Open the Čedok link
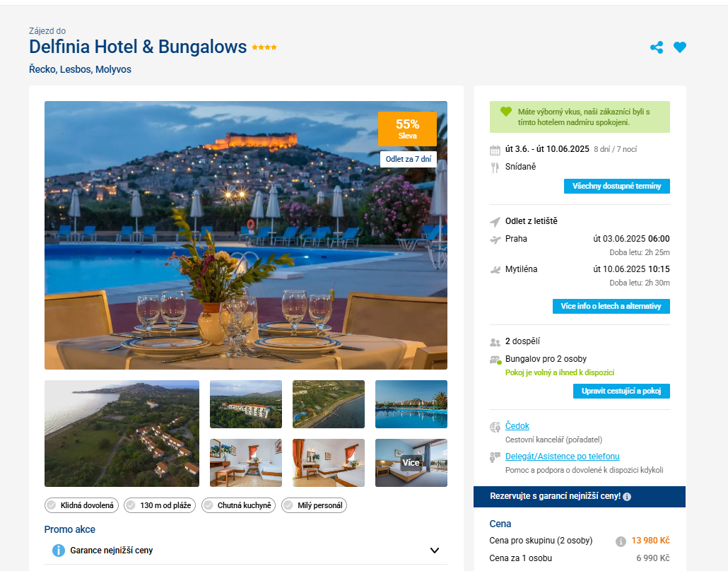This screenshot has height=571, width=728. [517, 426]
